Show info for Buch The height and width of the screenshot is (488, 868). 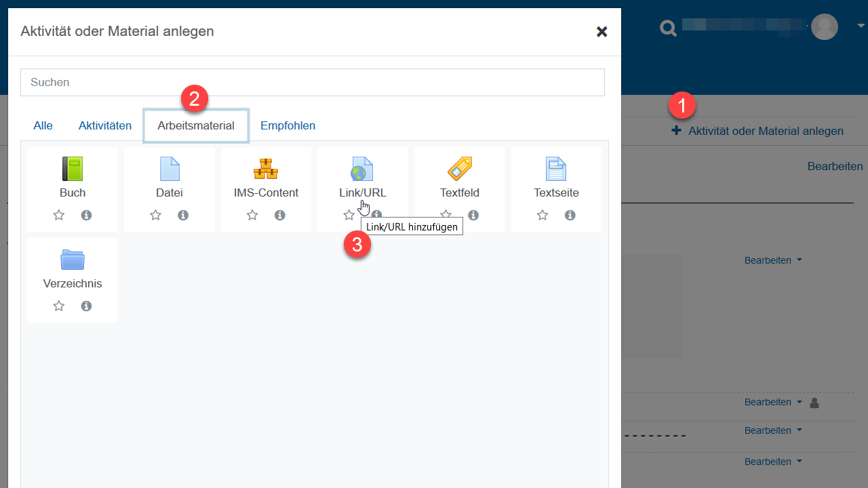pyautogui.click(x=86, y=215)
